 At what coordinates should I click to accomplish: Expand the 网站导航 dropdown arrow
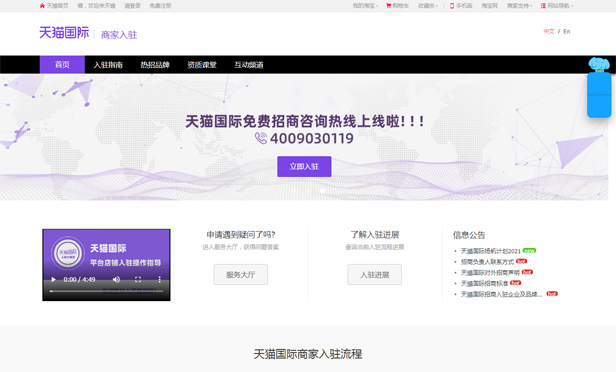pos(572,6)
